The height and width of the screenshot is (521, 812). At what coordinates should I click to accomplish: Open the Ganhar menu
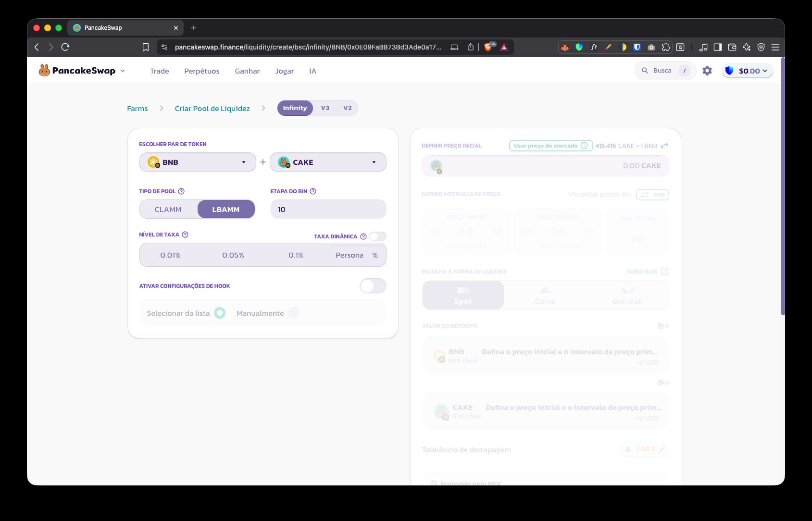click(247, 71)
